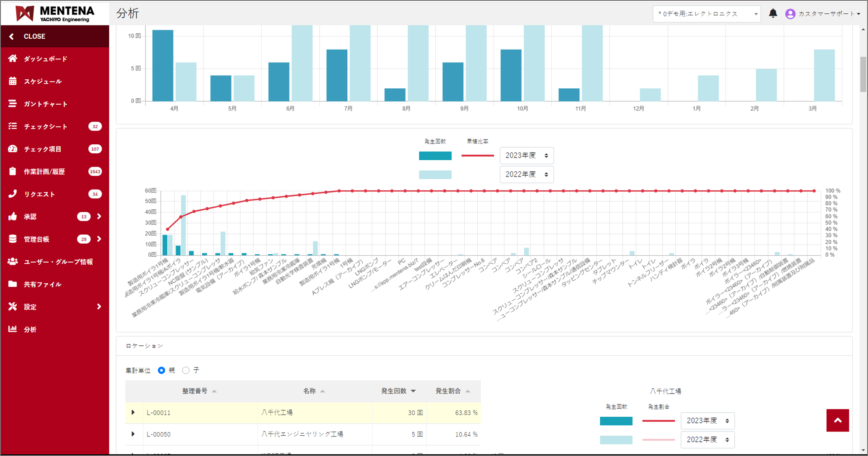868x456 pixels.
Task: Select the 親 aggregation radio button
Action: pyautogui.click(x=161, y=370)
